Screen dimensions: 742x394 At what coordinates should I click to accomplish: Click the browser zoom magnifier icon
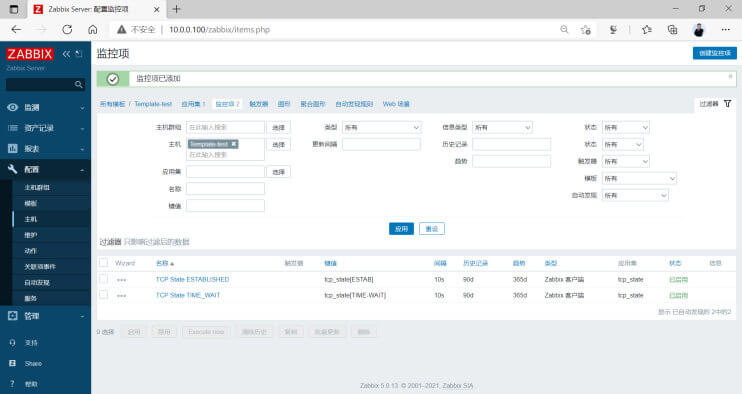tap(564, 29)
